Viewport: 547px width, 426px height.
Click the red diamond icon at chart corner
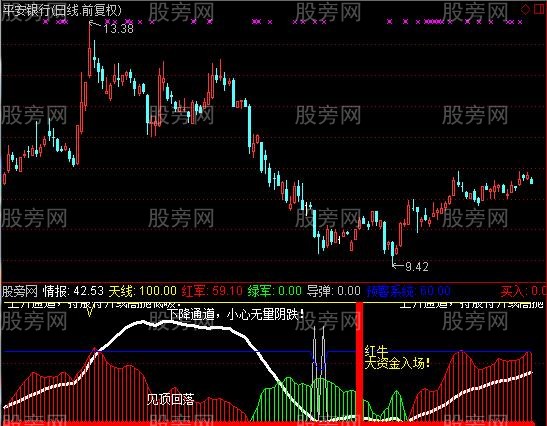525,9
